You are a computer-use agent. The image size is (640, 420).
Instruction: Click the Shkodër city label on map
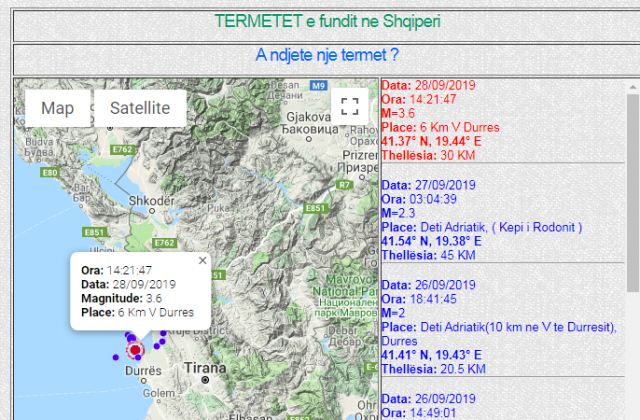pyautogui.click(x=151, y=201)
